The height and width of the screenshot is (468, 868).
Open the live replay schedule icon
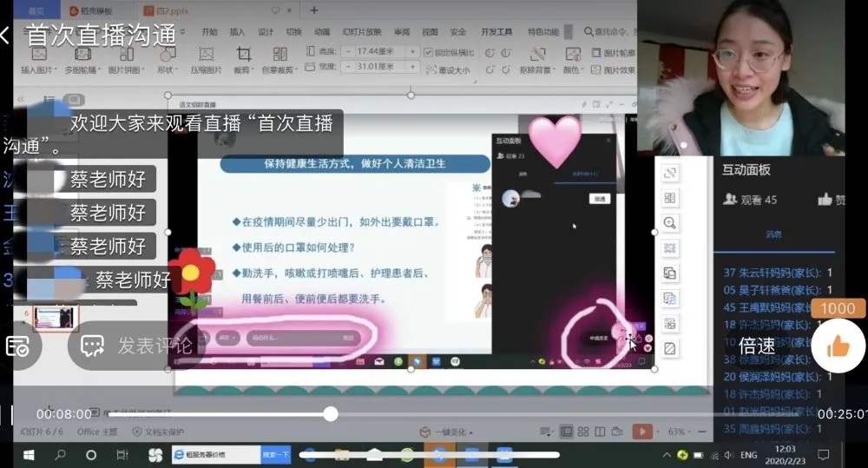tap(16, 346)
